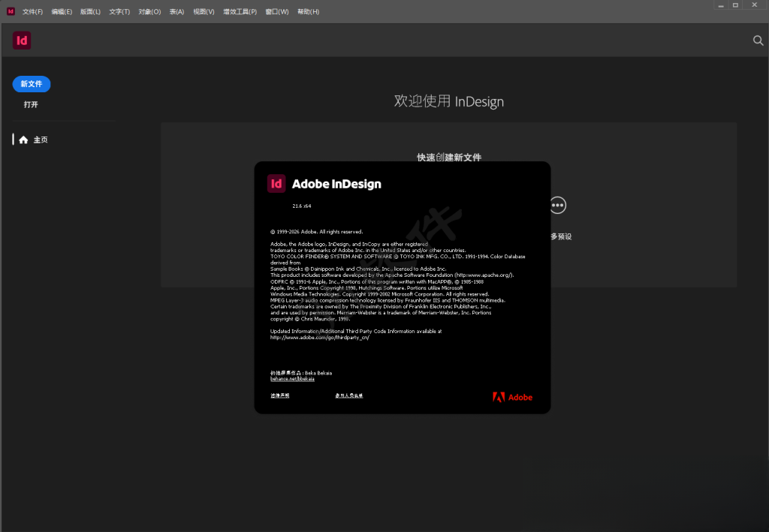Click the Id logo in the about dialog
Image resolution: width=769 pixels, height=532 pixels.
point(276,184)
